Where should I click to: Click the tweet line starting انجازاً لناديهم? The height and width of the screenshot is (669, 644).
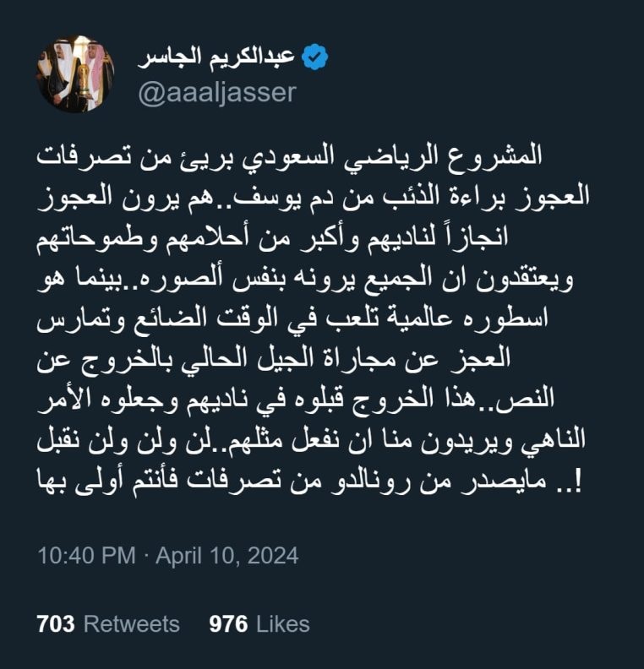pyautogui.click(x=273, y=238)
